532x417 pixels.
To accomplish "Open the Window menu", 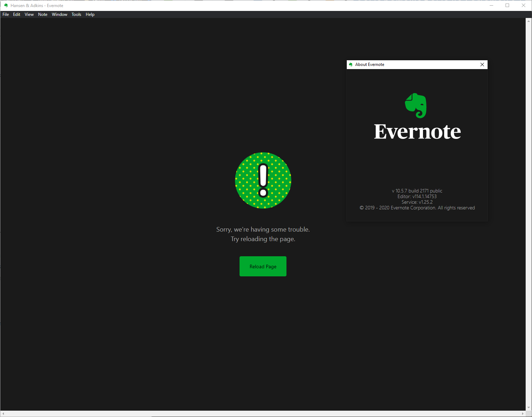I will pos(60,14).
